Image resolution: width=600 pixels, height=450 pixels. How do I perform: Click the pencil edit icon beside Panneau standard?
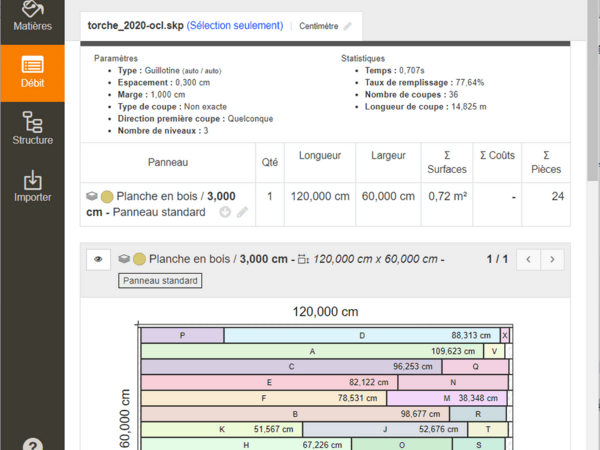242,212
